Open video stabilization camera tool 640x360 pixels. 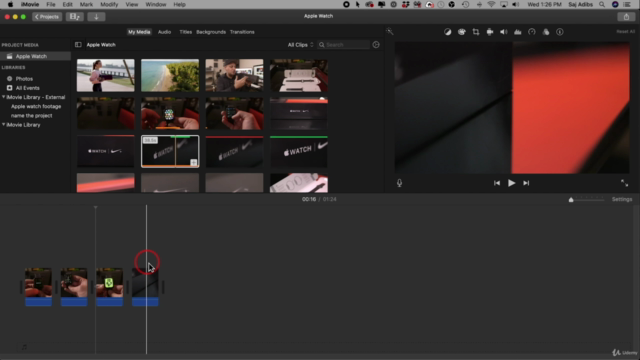(490, 32)
